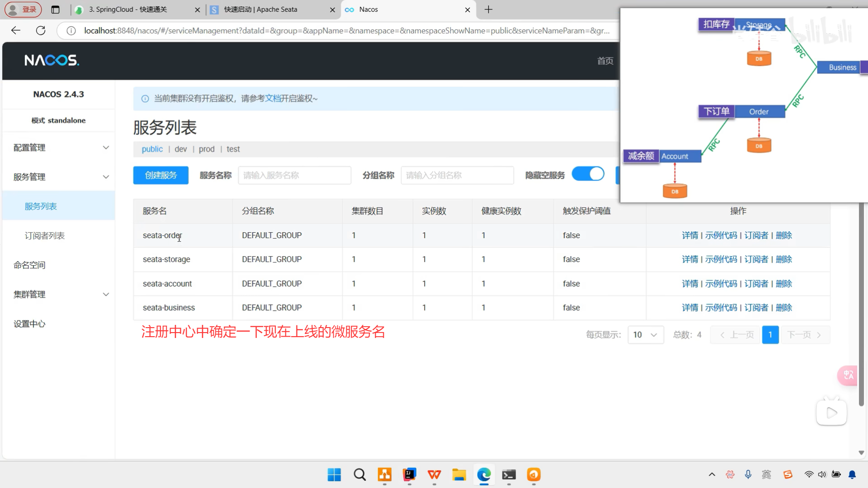Open the WPS Office taskbar icon
Screen dimensions: 868x488
[434, 474]
